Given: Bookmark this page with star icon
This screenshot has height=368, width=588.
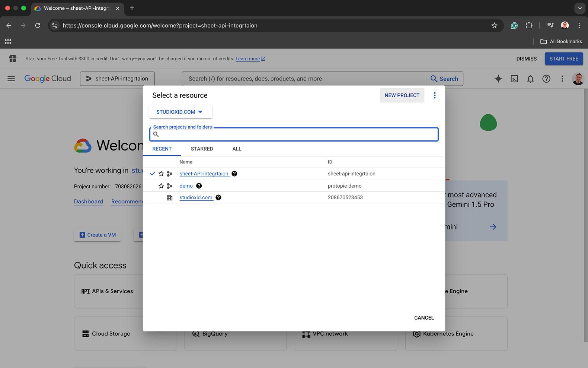Looking at the screenshot, I should (494, 25).
